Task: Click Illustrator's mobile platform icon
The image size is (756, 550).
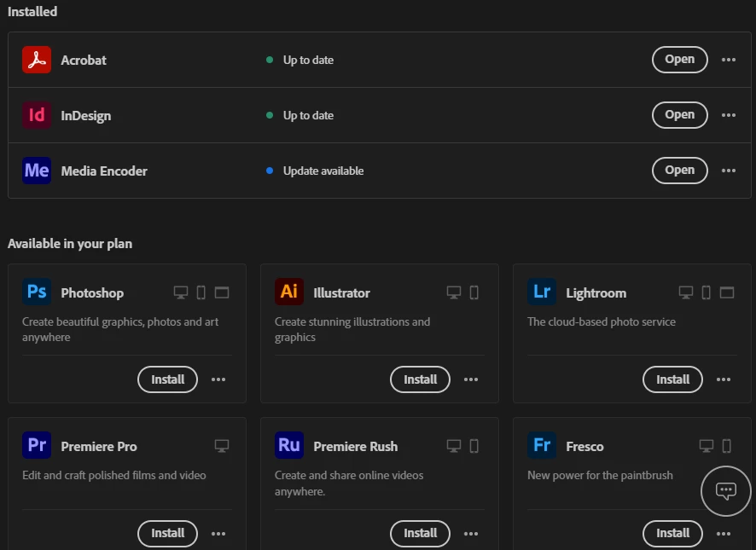Action: click(474, 292)
